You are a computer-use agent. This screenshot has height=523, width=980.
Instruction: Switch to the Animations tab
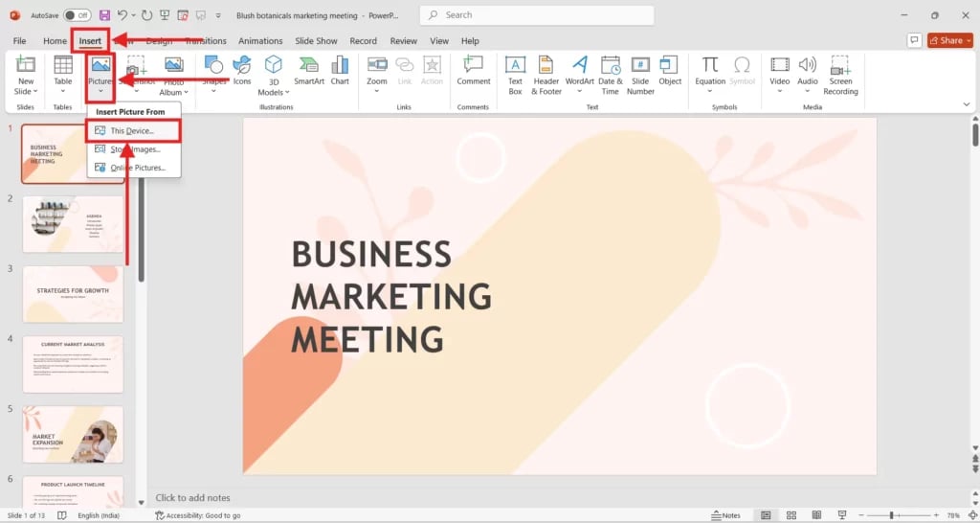coord(260,41)
